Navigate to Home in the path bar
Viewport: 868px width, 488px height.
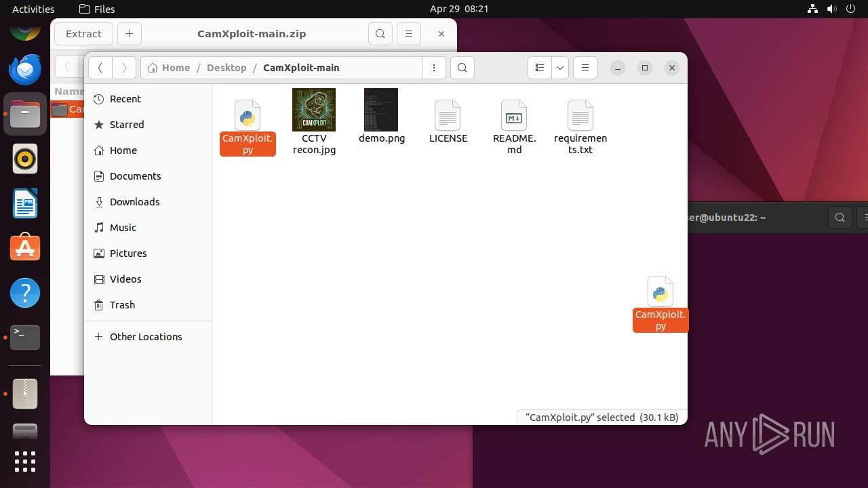point(169,68)
